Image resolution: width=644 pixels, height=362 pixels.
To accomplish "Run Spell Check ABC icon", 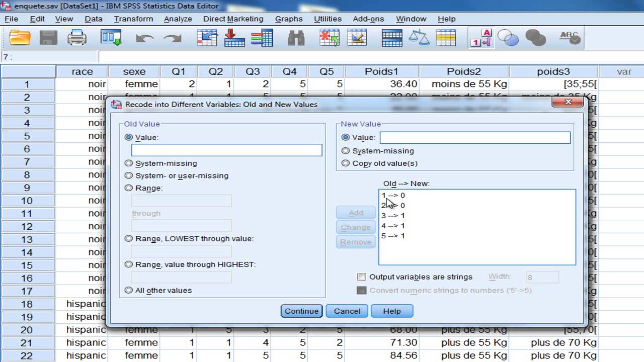I will [x=570, y=38].
